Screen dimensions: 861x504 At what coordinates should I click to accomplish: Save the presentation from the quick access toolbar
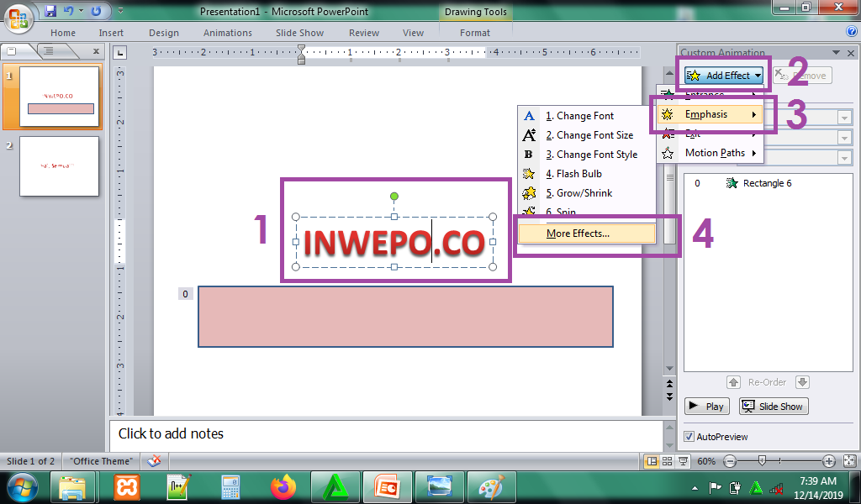50,10
